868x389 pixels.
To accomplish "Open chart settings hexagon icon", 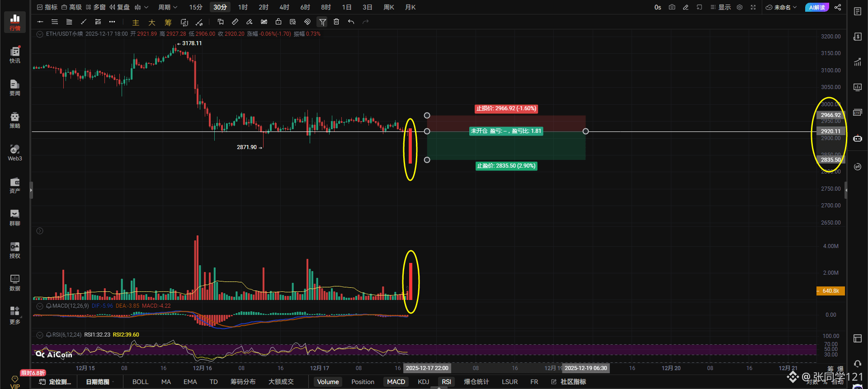I will coord(740,7).
